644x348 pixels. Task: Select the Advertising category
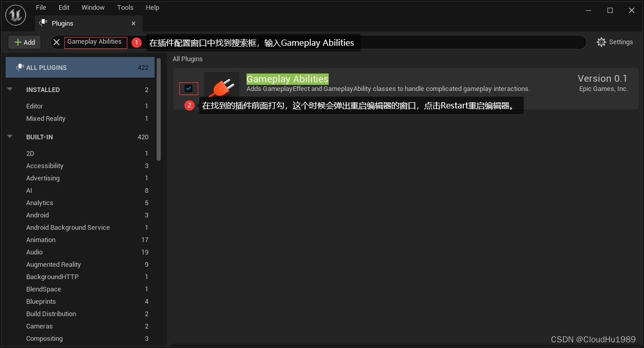coord(80,178)
